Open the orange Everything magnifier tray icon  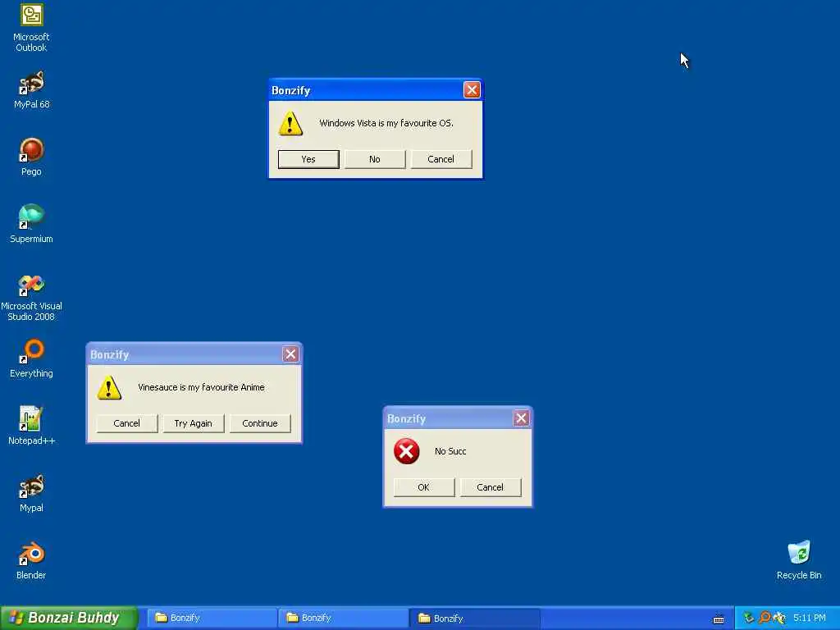[x=765, y=618]
